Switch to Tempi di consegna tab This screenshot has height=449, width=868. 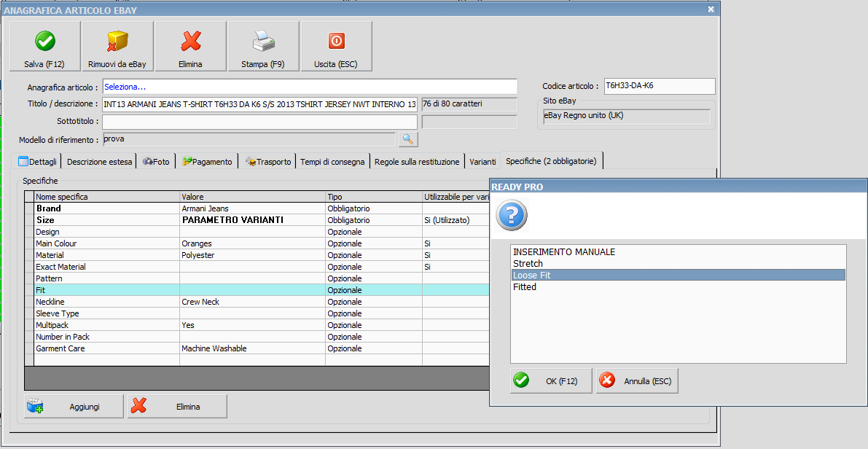point(332,162)
